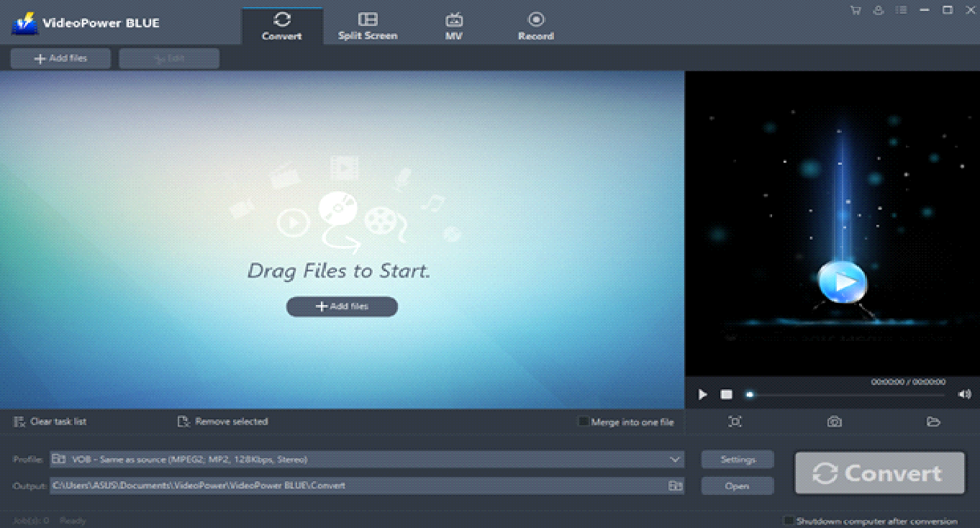Click Add files in the main area
Image resolution: width=980 pixels, height=528 pixels.
[342, 306]
